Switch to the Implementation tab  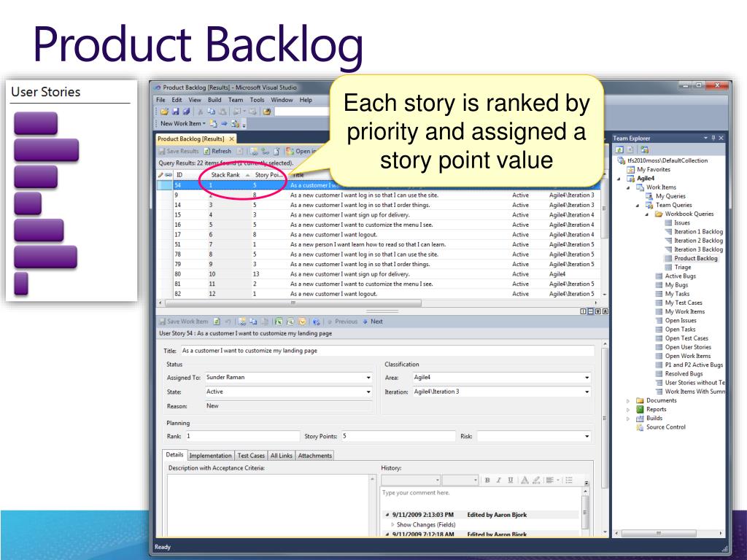tap(210, 456)
